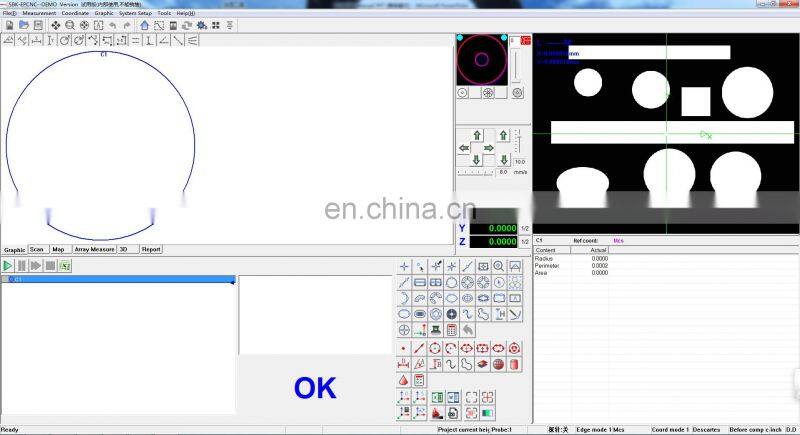Switch to the Report tab
The height and width of the screenshot is (435, 800).
point(151,249)
